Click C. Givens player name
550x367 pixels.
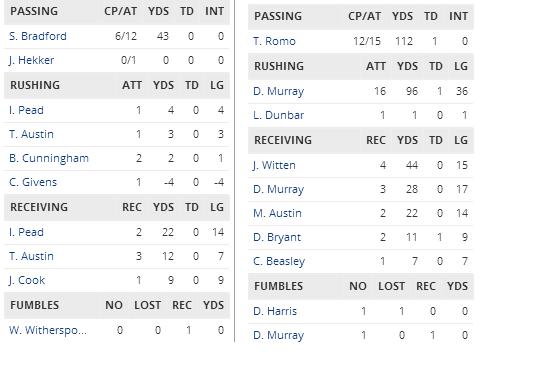pyautogui.click(x=33, y=182)
